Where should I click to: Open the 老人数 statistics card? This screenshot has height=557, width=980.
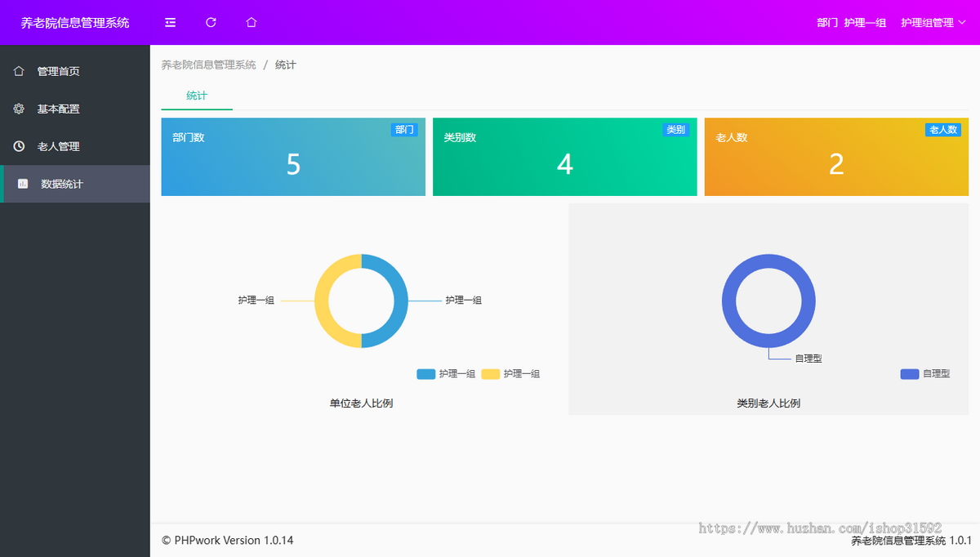[x=836, y=157]
